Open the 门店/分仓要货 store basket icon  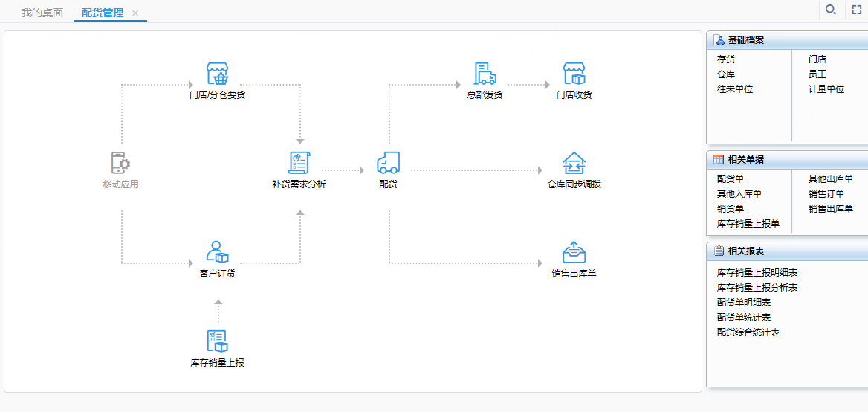(218, 74)
